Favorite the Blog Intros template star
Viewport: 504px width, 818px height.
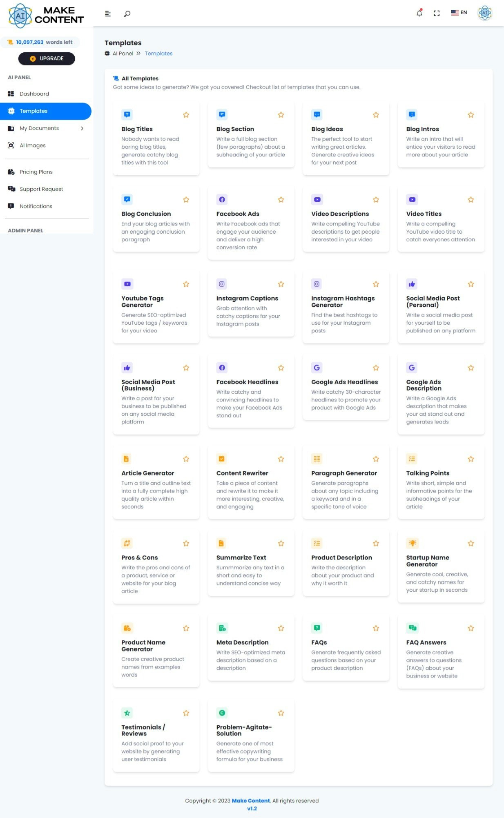471,115
